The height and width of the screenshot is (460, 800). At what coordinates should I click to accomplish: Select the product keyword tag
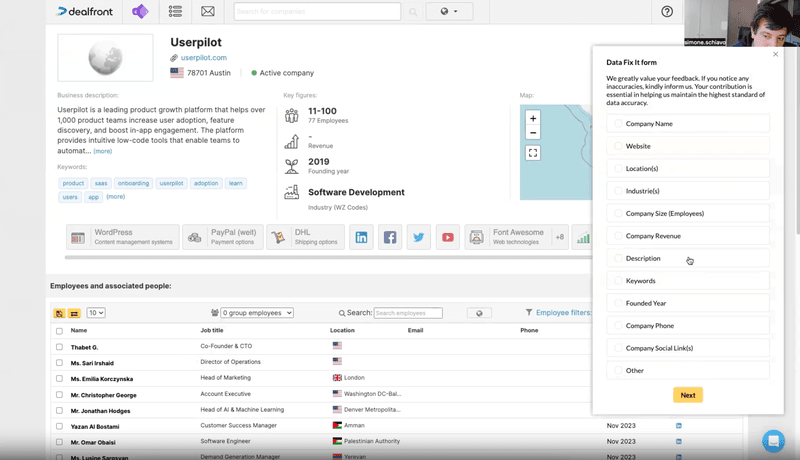73,183
